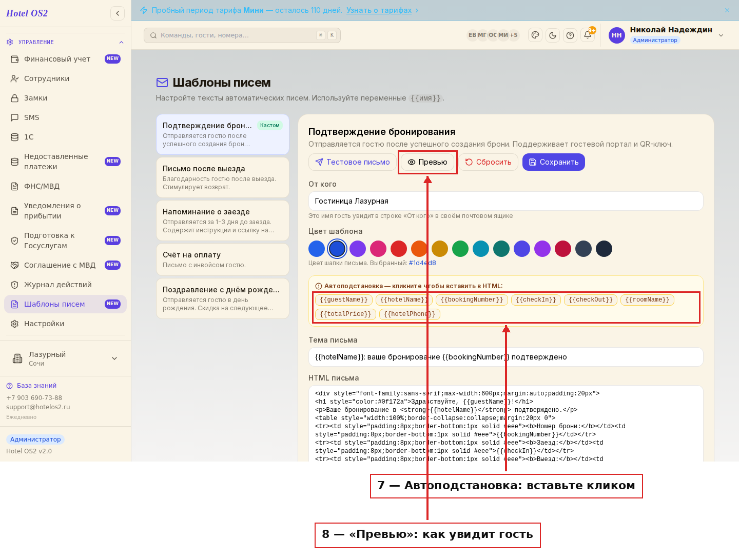Click the Недоставленные платежи icon
The width and height of the screenshot is (739, 560).
pyautogui.click(x=15, y=162)
